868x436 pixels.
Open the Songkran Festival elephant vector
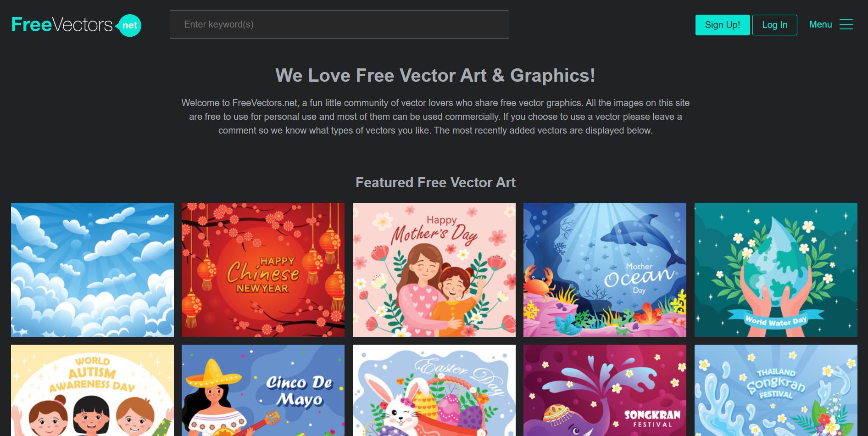coord(605,390)
